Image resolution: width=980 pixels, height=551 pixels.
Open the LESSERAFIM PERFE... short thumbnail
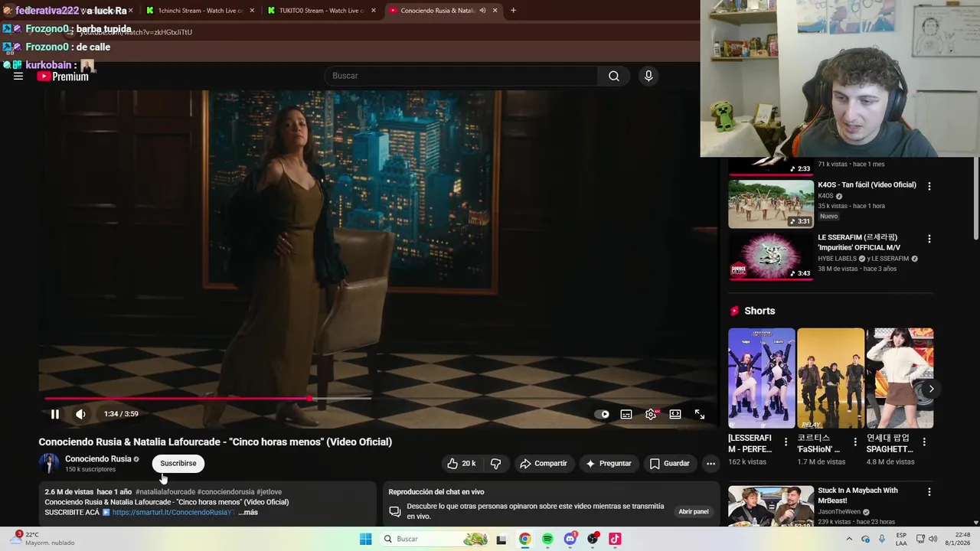[762, 378]
